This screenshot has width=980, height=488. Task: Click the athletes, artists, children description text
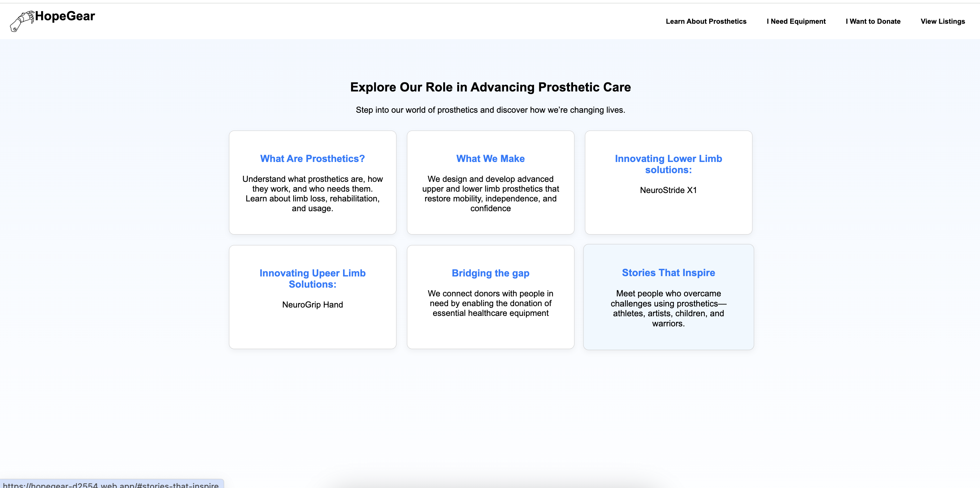click(x=668, y=308)
